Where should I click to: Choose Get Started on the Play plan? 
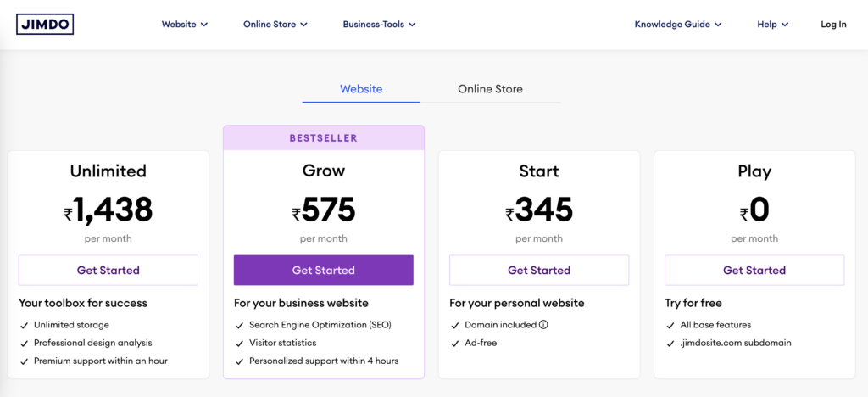pyautogui.click(x=754, y=271)
